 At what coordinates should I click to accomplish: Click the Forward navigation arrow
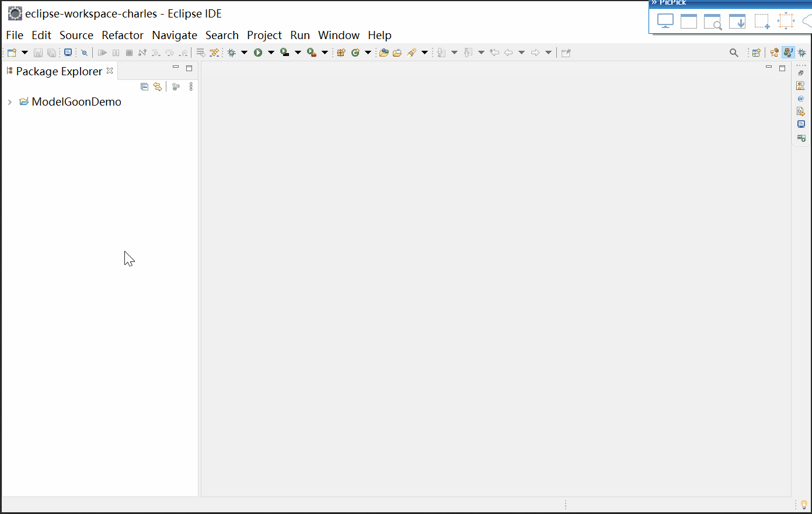(x=535, y=53)
